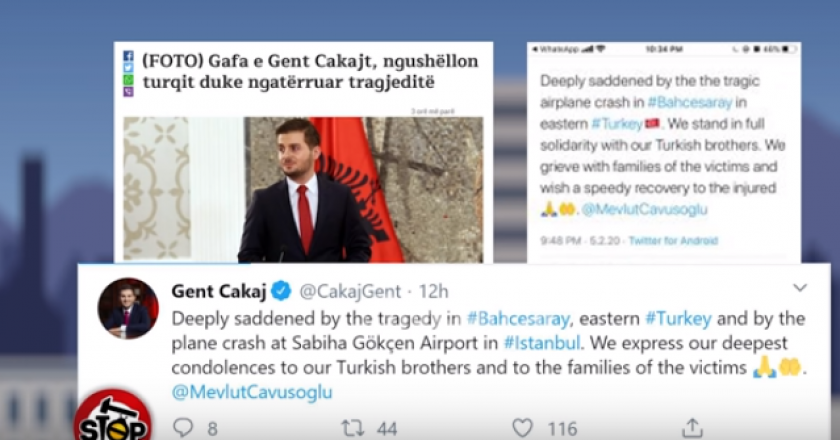Like the tweet with 116 hearts
This screenshot has height=440, width=840.
point(522,428)
